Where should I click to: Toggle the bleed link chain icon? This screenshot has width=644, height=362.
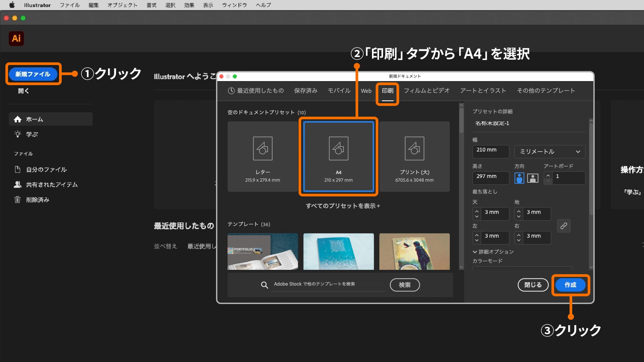click(563, 226)
